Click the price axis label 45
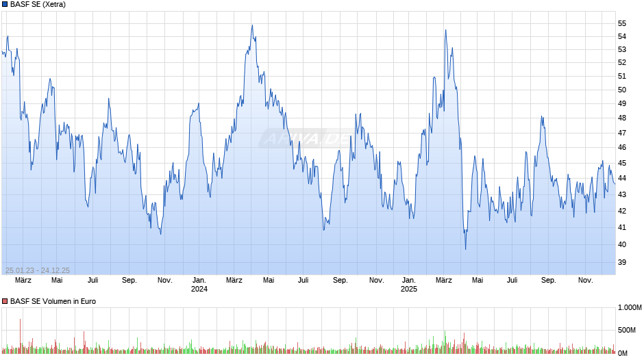 622,163
